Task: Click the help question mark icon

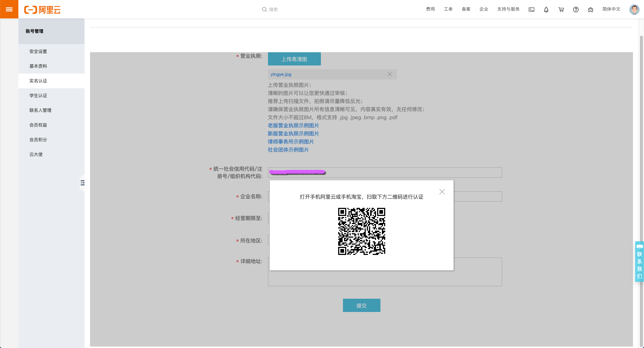Action: (x=576, y=10)
